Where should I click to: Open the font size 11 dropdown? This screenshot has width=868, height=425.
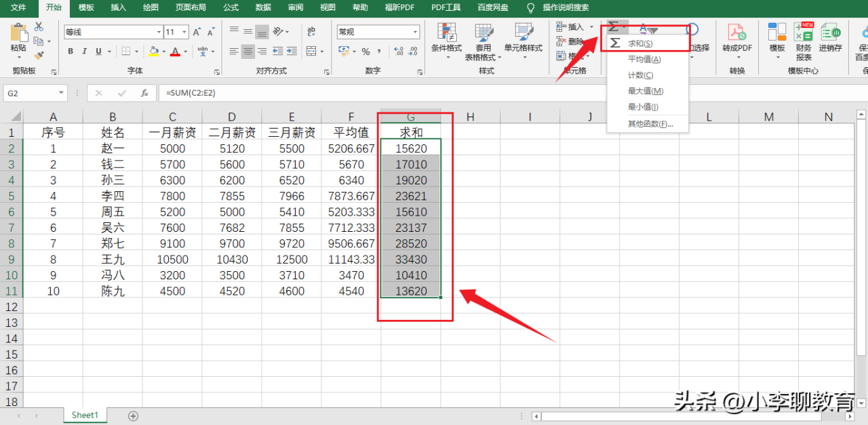[x=186, y=32]
